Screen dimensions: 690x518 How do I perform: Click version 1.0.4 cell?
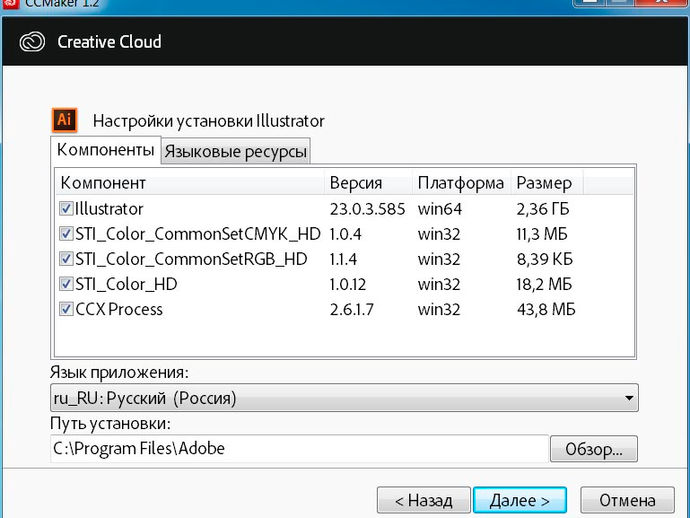(x=346, y=234)
